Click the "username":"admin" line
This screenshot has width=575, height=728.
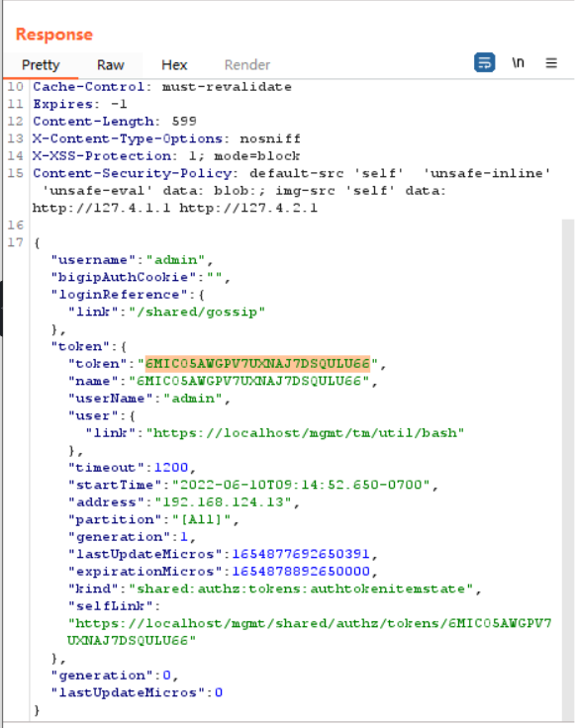point(132,259)
